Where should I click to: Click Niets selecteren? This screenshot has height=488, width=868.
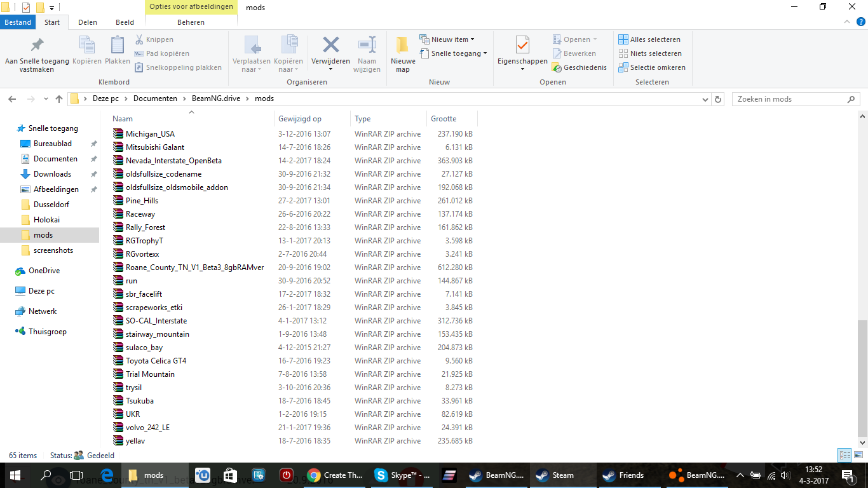click(650, 53)
